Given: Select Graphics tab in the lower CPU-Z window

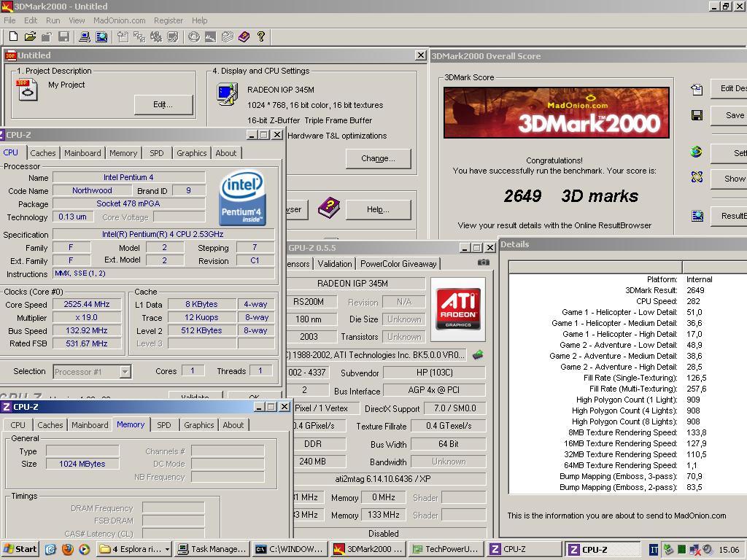Looking at the screenshot, I should coord(198,425).
